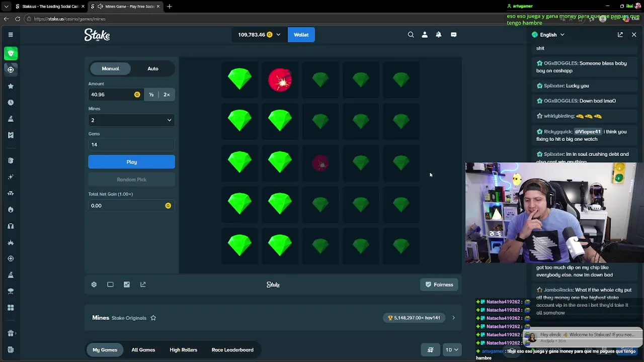
Task: Open the hamburger sidebar menu
Action: pos(11,35)
